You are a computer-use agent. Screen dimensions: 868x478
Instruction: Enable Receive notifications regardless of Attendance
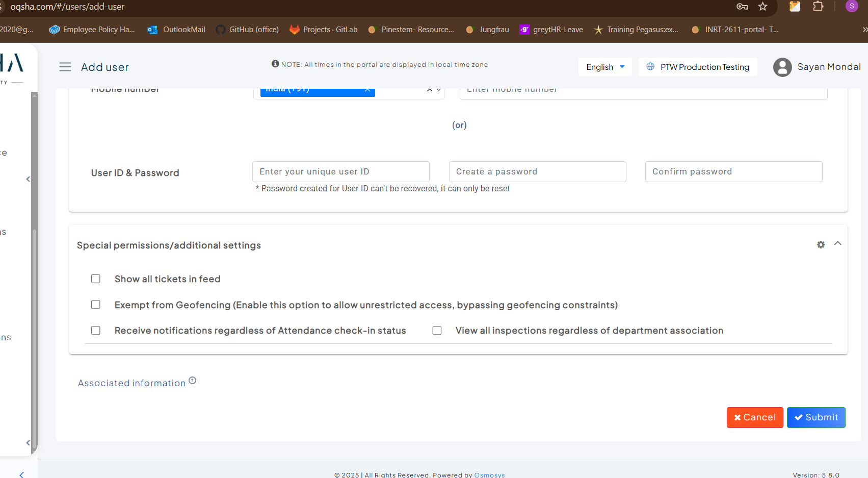[96, 331]
